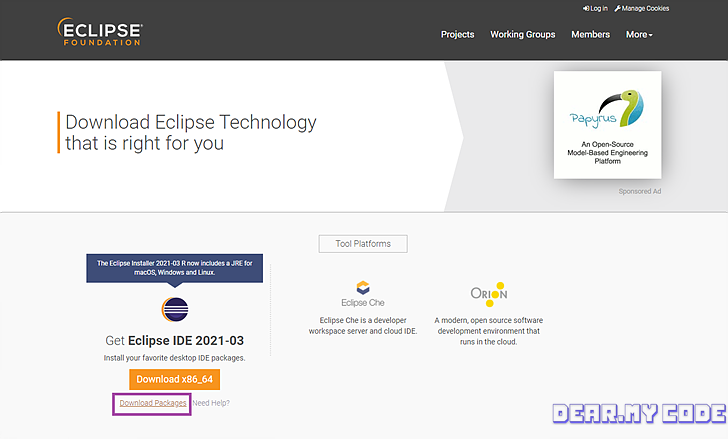This screenshot has height=439, width=728.
Task: Open the Download Packages link
Action: coord(153,403)
